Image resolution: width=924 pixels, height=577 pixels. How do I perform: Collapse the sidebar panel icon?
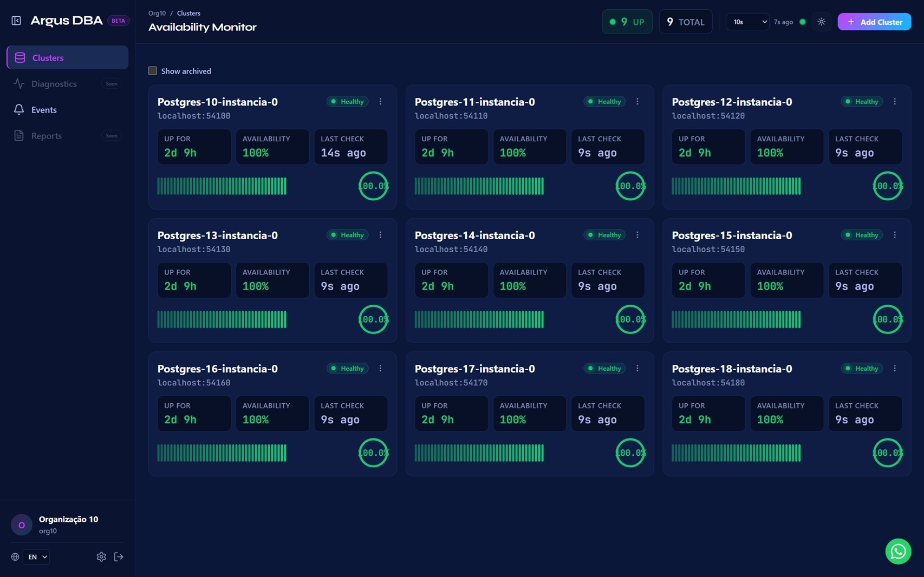[16, 21]
